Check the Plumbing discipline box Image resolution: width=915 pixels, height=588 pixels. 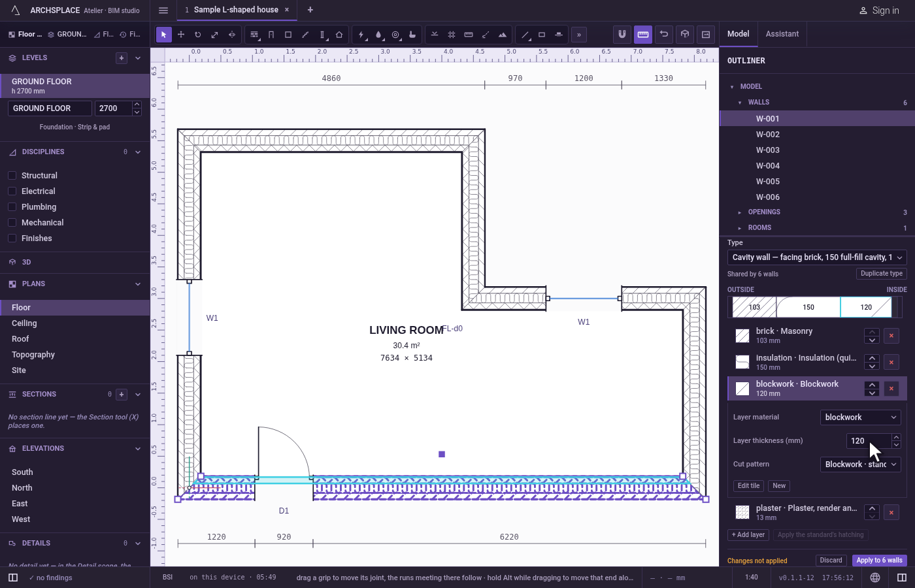pyautogui.click(x=12, y=207)
